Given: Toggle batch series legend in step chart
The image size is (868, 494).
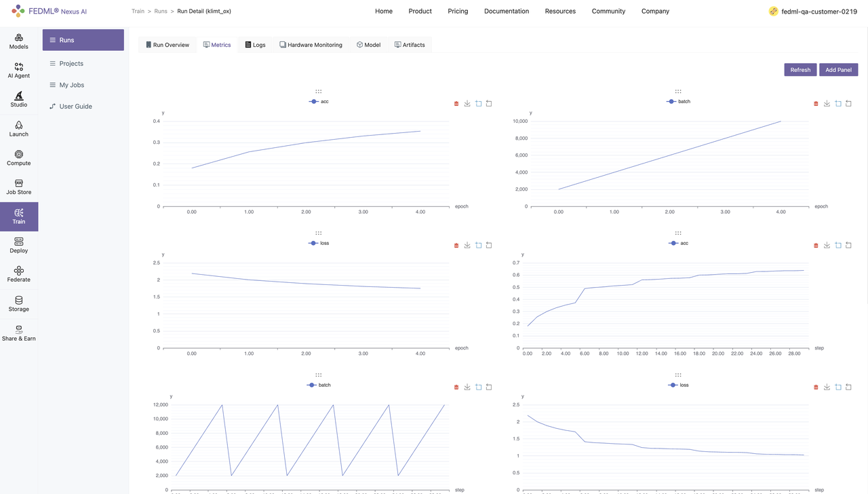Looking at the screenshot, I should pos(319,385).
